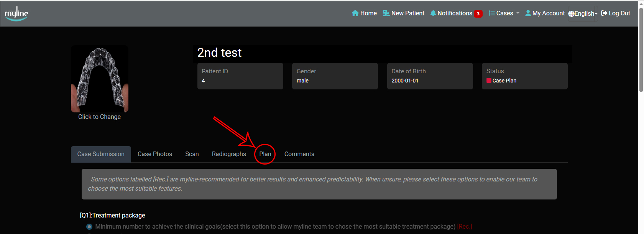The height and width of the screenshot is (234, 644).
Task: Switch to the Plan tab
Action: (x=265, y=154)
